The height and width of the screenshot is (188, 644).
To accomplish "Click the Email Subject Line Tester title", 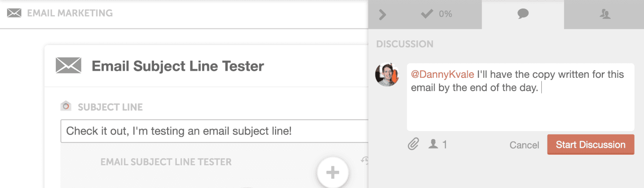I will point(178,66).
